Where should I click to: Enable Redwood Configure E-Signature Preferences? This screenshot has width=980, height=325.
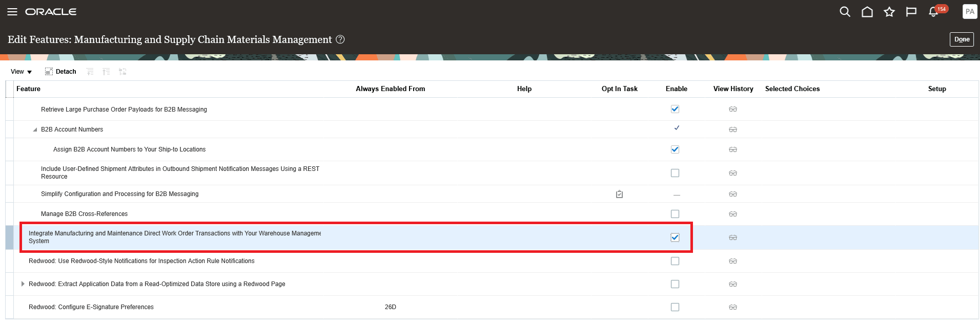[x=675, y=307]
